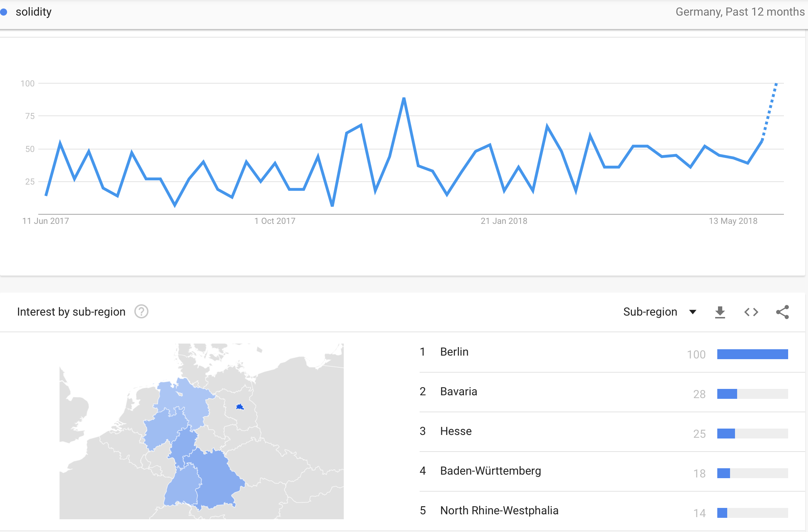Click Berlin on the Germany map
808x532 pixels.
click(240, 407)
